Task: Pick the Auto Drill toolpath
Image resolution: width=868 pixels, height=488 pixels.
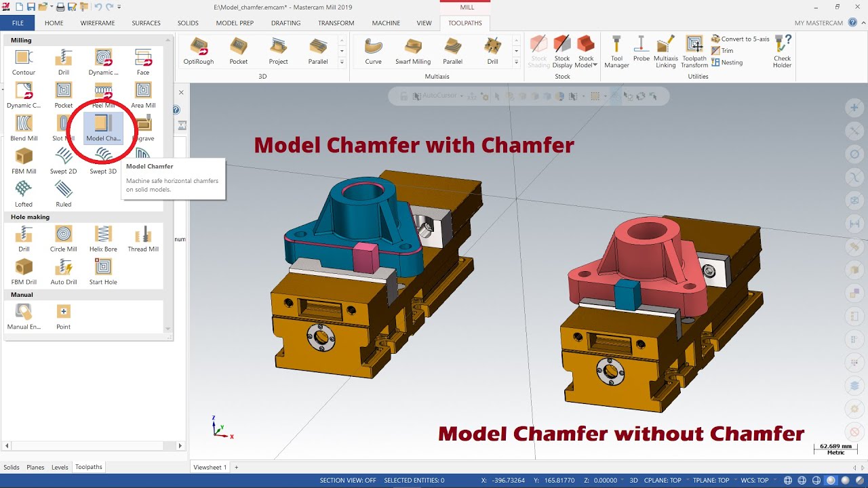Action: pos(63,272)
